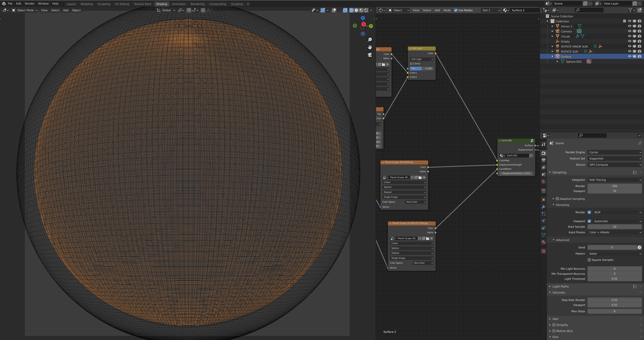Enable Adaptive Sampling checkbox
The width and height of the screenshot is (644, 340).
[557, 199]
